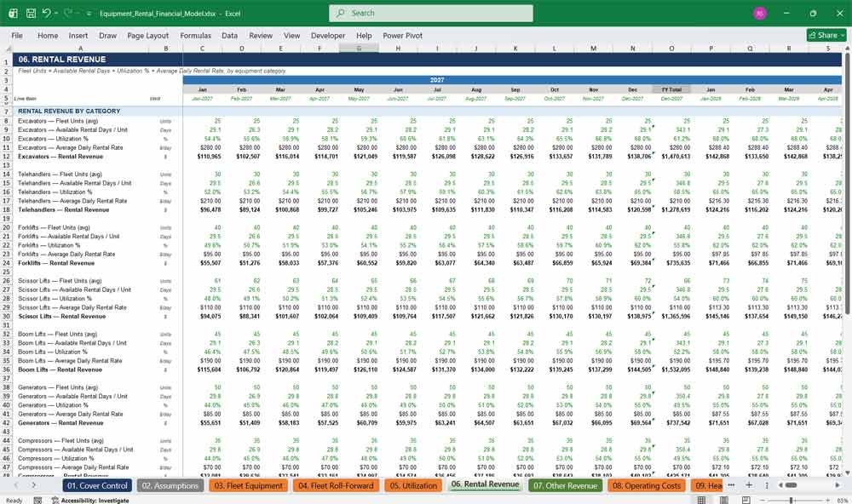Open the Share button menu
Image resolution: width=852 pixels, height=504 pixels.
coord(826,35)
